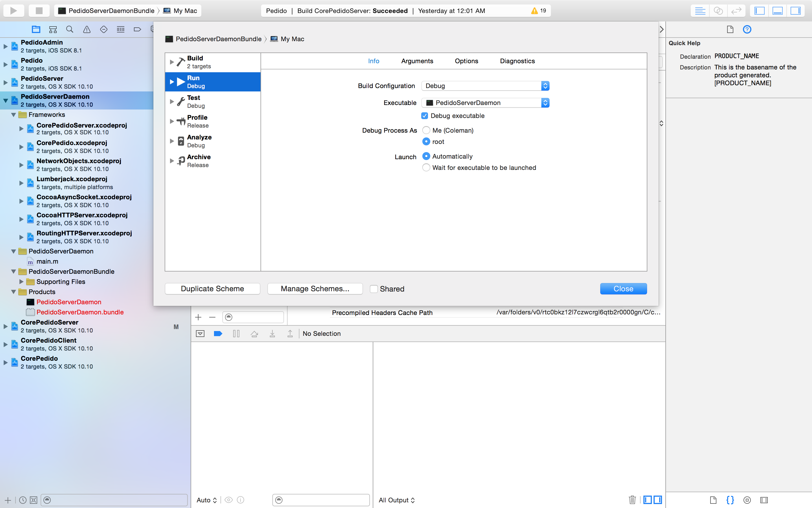Click the Manage Schemes... button
The width and height of the screenshot is (812, 508).
point(315,289)
